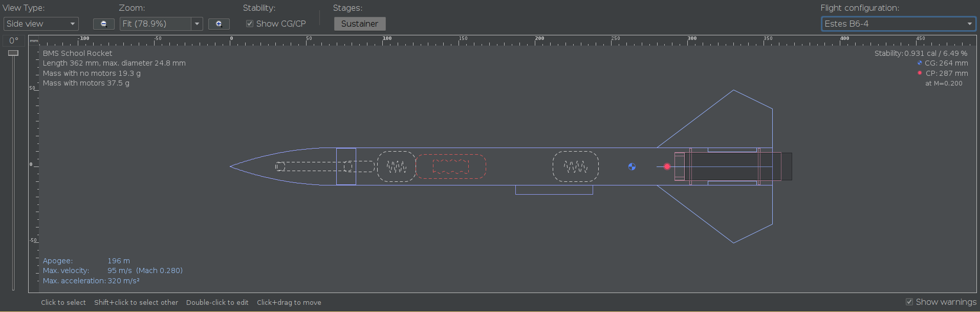980x312 pixels.
Task: Expand the Zoom level combo box arrow
Action: coord(197,24)
